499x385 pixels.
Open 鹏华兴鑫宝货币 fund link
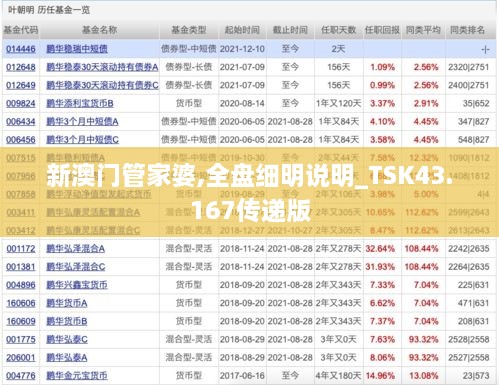pyautogui.click(x=77, y=285)
